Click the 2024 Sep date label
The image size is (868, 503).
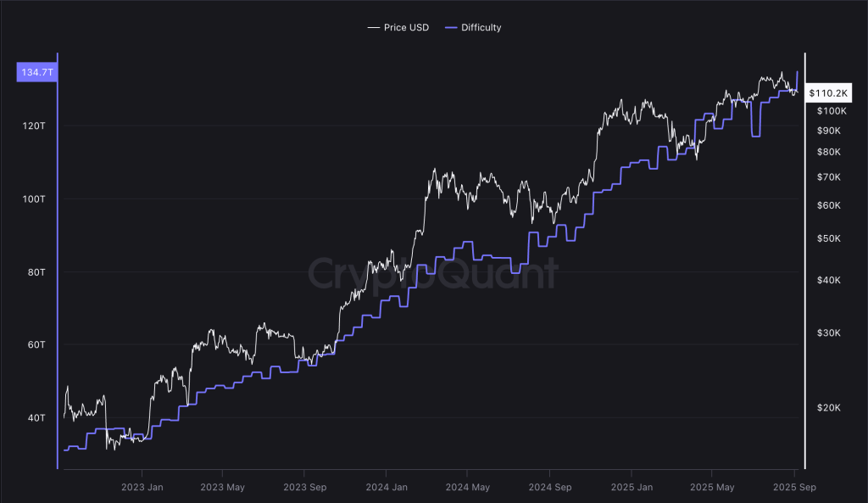[549, 487]
